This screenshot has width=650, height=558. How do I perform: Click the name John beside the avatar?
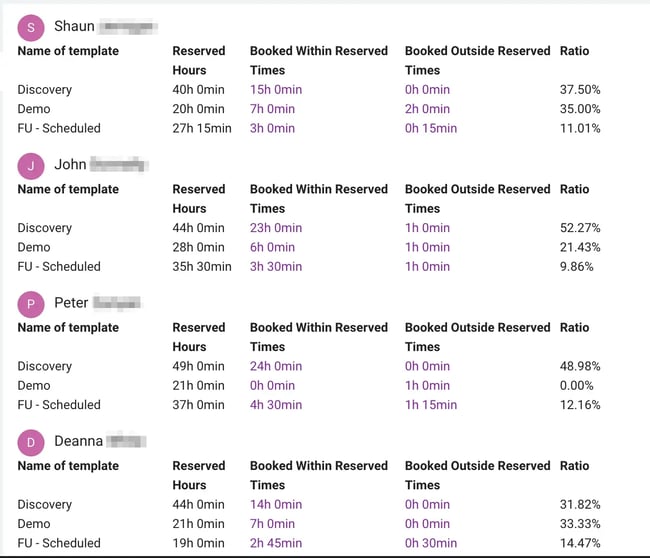(70, 165)
